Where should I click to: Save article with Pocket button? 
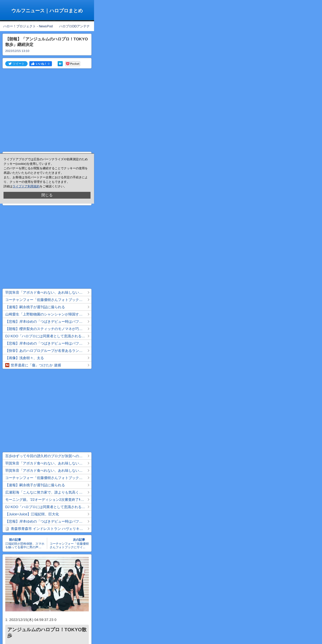coord(73,64)
